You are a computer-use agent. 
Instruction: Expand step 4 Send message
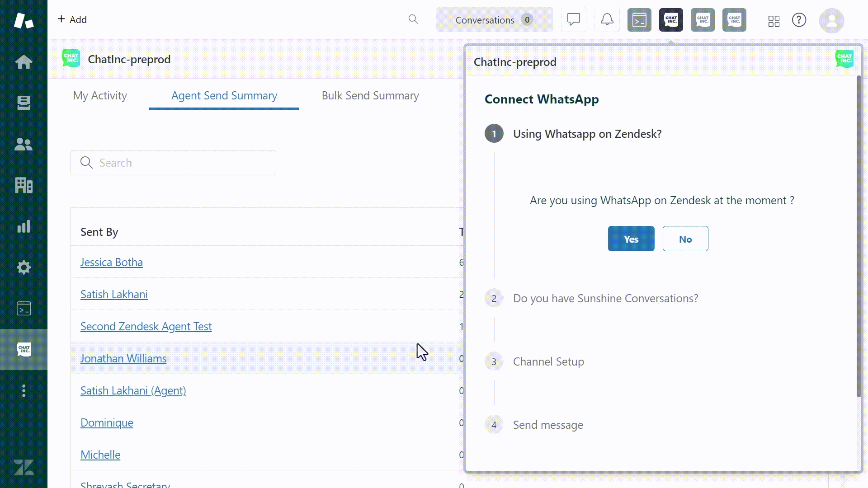547,425
